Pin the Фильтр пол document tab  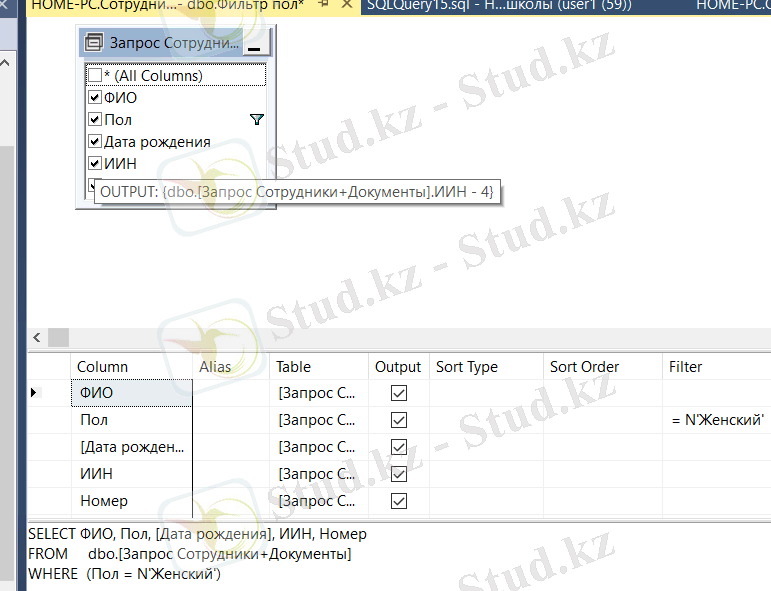(323, 4)
